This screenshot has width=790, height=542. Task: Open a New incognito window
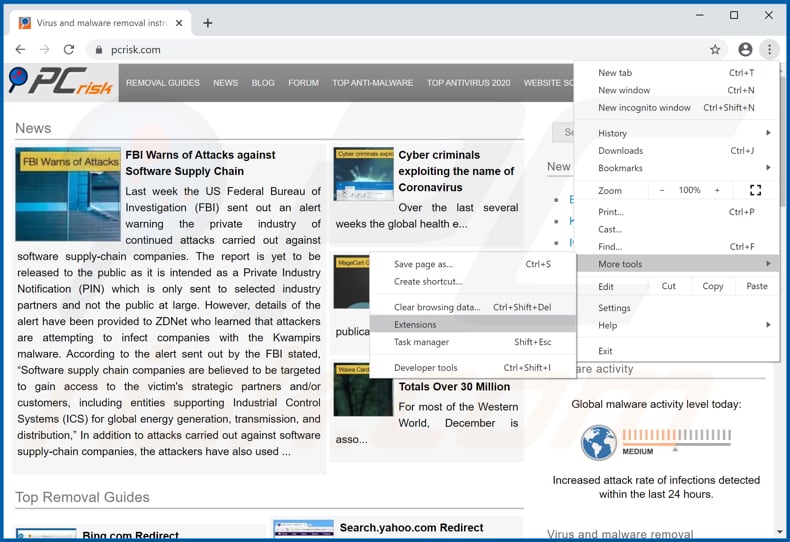[x=676, y=107]
